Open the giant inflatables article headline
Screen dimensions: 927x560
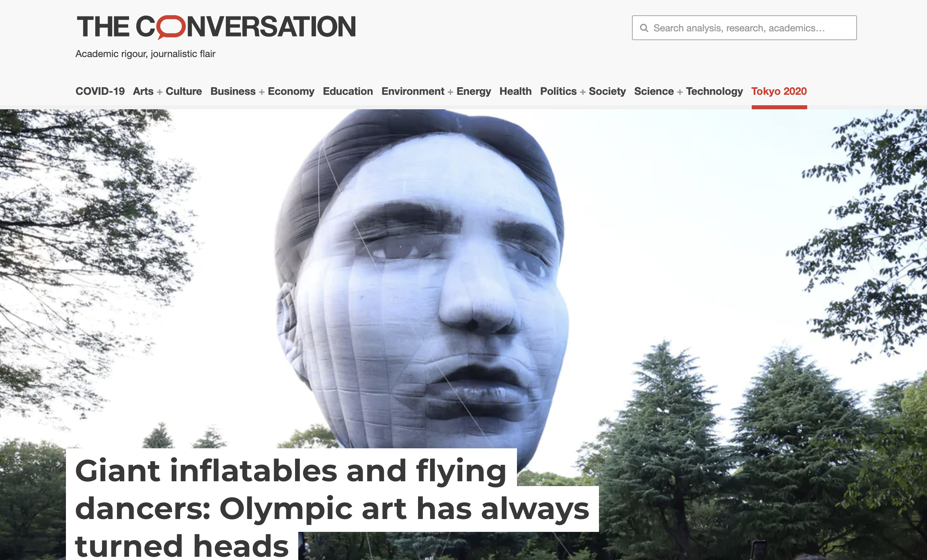tap(332, 507)
